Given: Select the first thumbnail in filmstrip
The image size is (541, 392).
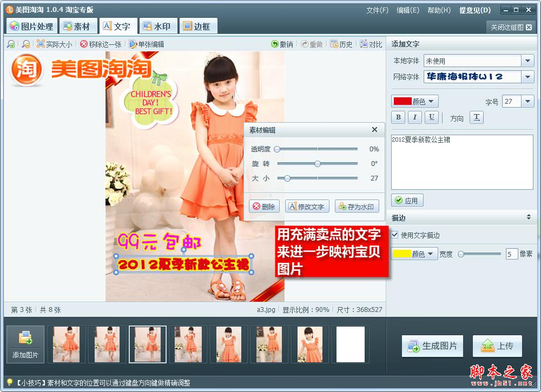Looking at the screenshot, I should pos(66,344).
